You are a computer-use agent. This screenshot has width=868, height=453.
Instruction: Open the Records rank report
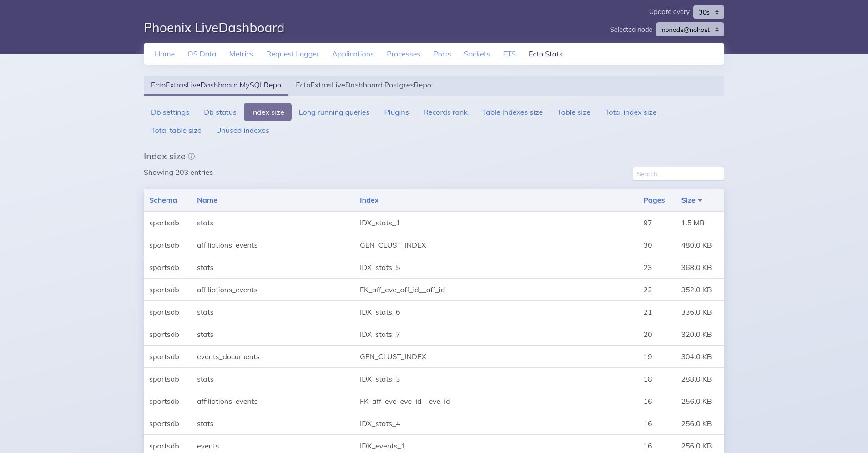pos(445,112)
